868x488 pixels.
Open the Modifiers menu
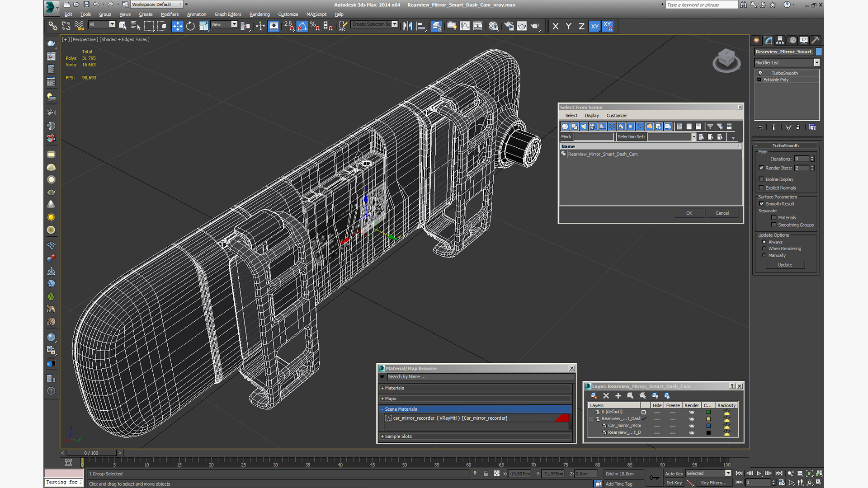[x=170, y=14]
